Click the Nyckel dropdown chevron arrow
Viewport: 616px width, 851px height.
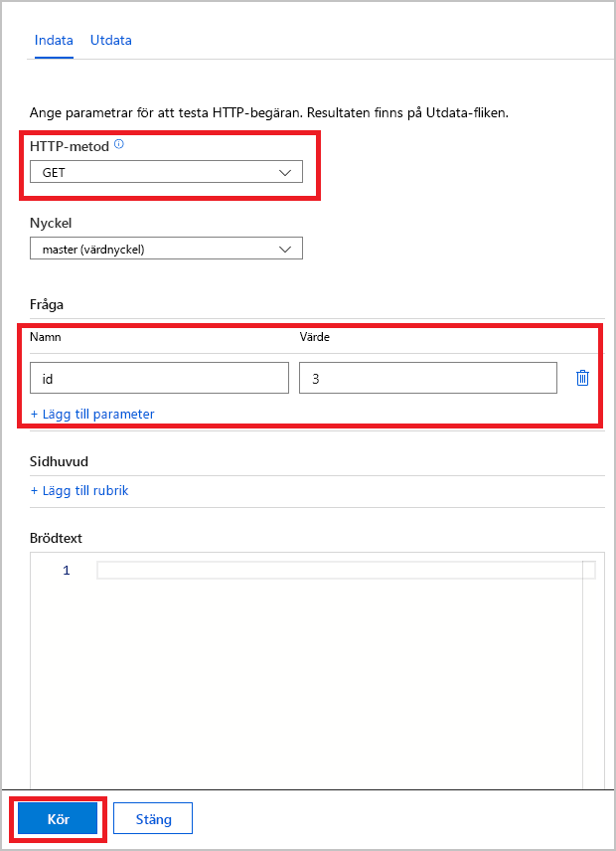click(286, 250)
